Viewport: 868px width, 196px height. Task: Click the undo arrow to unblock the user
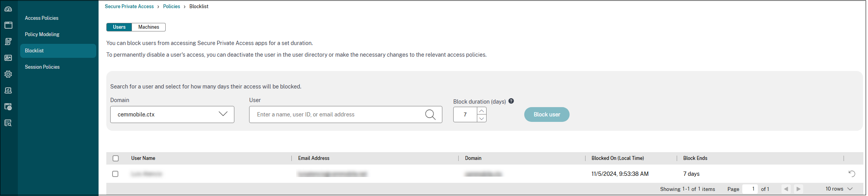pos(852,173)
